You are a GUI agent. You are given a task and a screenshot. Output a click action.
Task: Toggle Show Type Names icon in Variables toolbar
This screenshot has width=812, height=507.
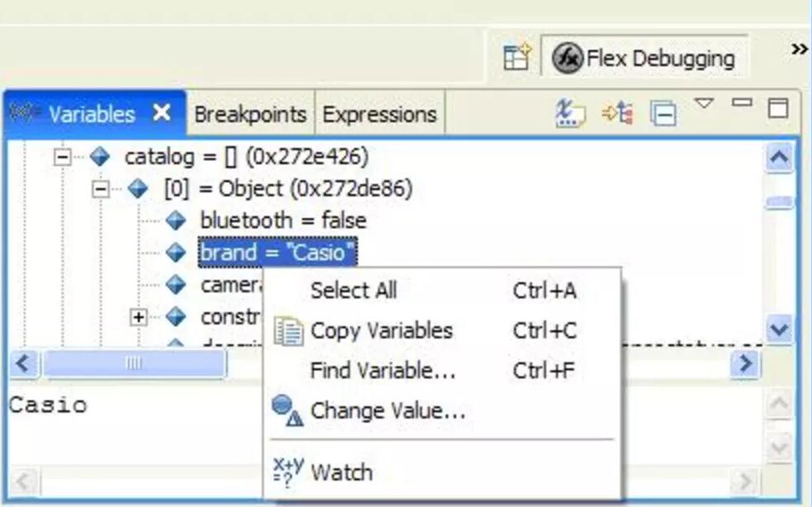coord(570,113)
